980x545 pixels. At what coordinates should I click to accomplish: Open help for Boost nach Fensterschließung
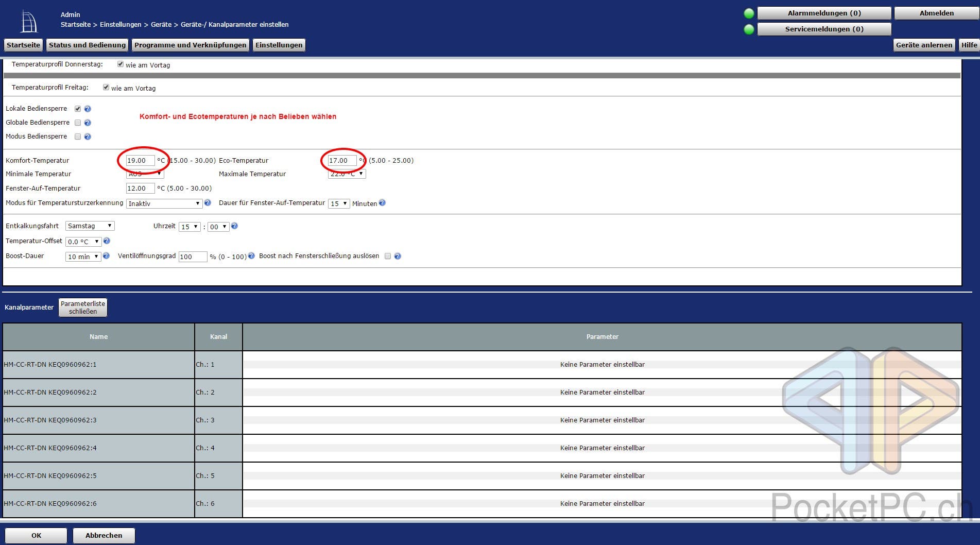pos(398,256)
